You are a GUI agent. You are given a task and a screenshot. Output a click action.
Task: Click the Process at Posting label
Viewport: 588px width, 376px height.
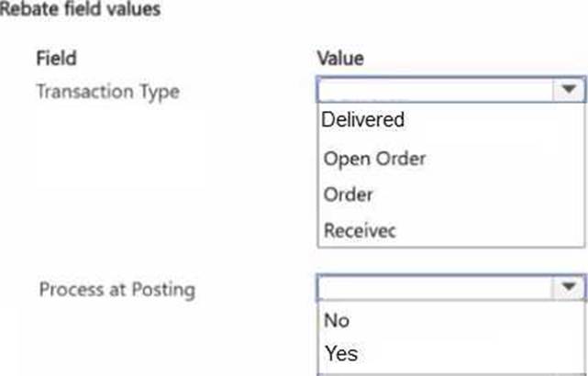click(116, 290)
